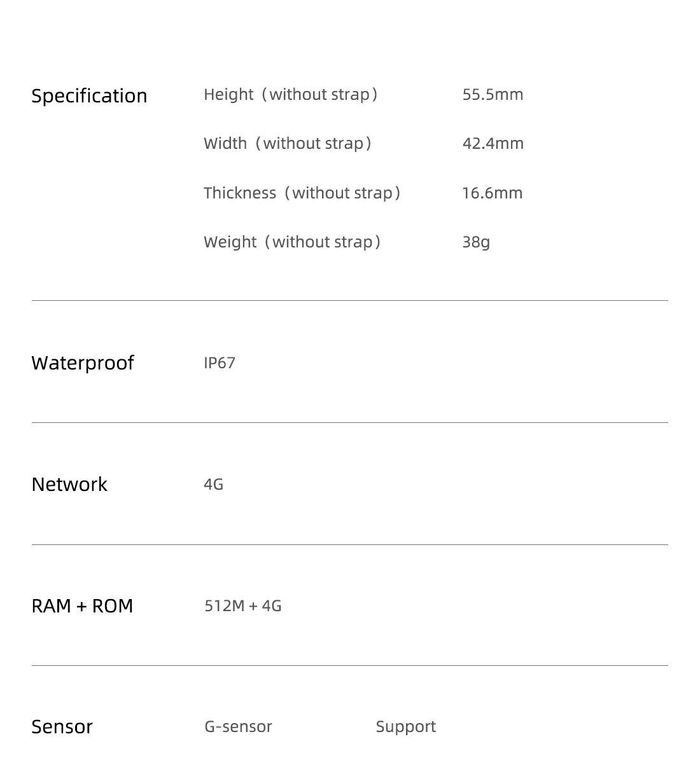Select the Height (without strap) label

291,94
